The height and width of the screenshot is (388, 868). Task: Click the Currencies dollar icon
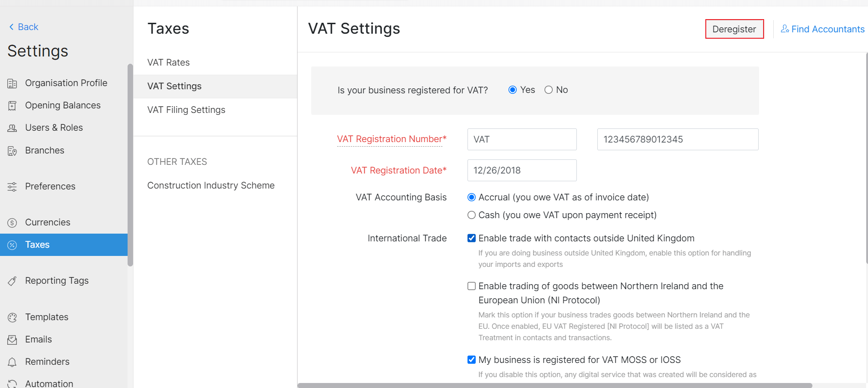click(13, 222)
